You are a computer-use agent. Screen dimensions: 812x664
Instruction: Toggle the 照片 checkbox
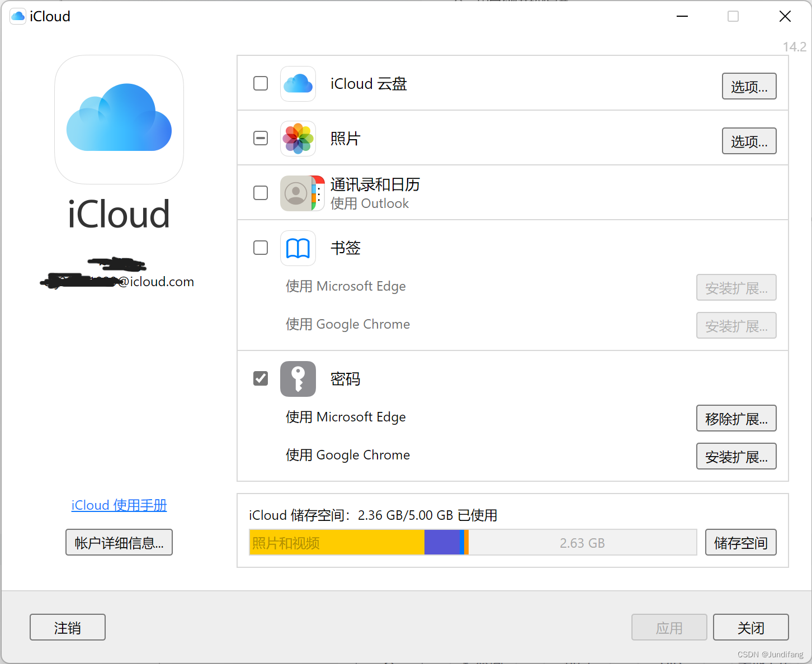click(261, 138)
